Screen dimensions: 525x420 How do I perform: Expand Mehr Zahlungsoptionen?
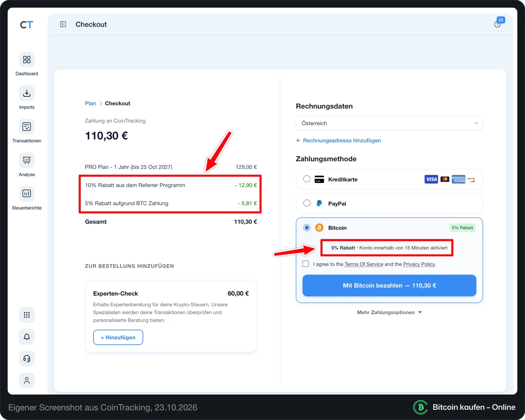tap(389, 312)
